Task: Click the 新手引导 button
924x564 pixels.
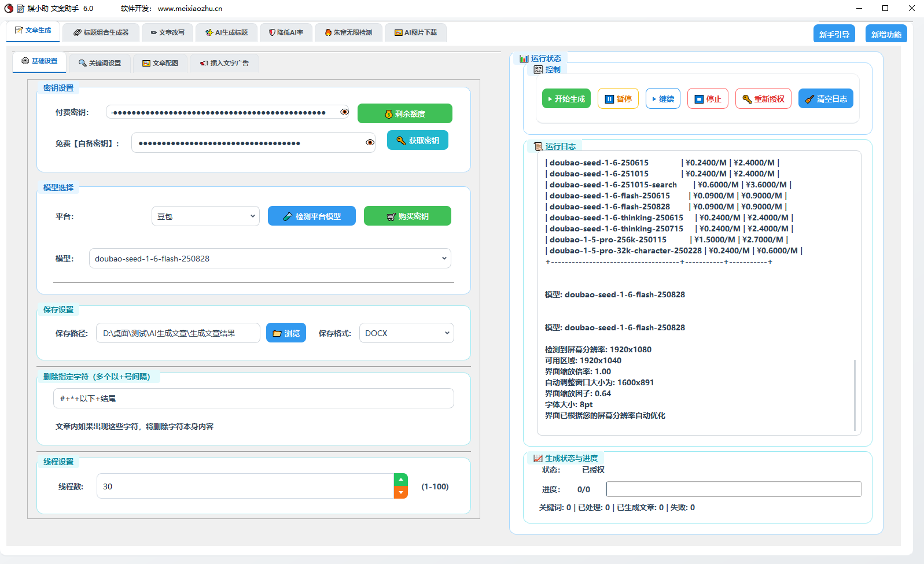Action: click(x=834, y=35)
